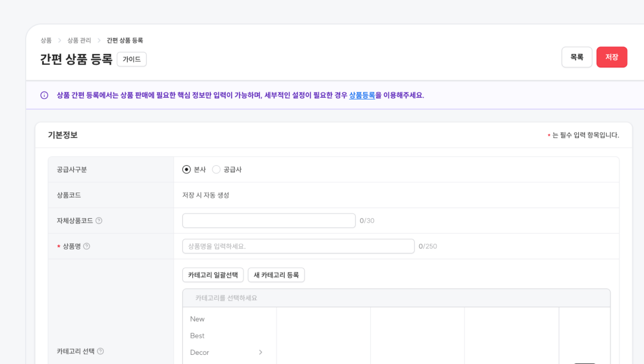644x364 pixels.
Task: Choose the Best category row
Action: click(x=229, y=336)
